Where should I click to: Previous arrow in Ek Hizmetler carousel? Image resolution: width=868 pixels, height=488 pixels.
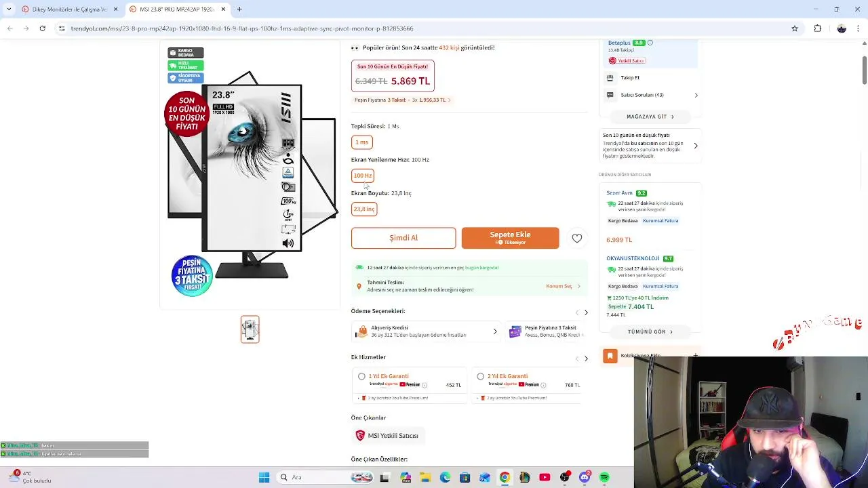(576, 359)
